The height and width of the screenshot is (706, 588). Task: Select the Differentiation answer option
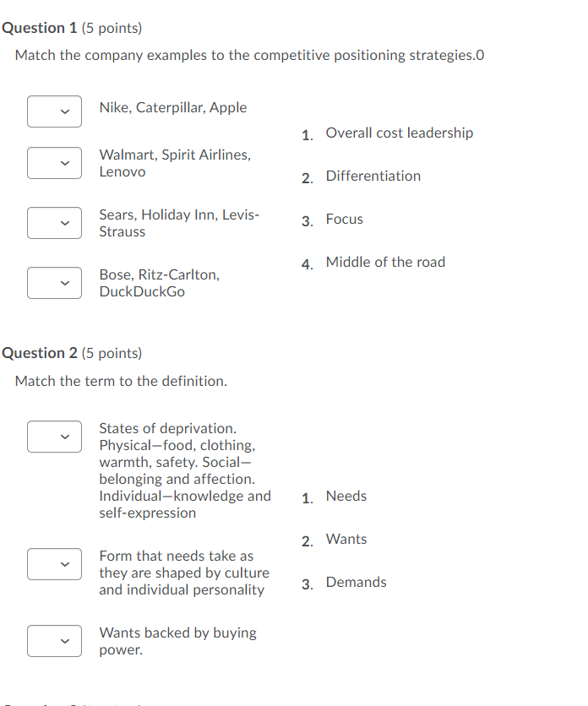(373, 176)
